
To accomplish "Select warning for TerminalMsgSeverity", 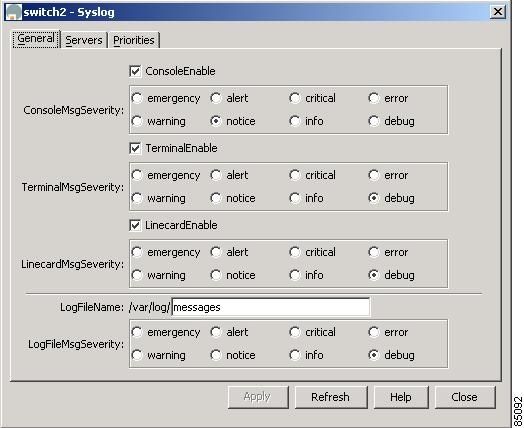I will (137, 198).
